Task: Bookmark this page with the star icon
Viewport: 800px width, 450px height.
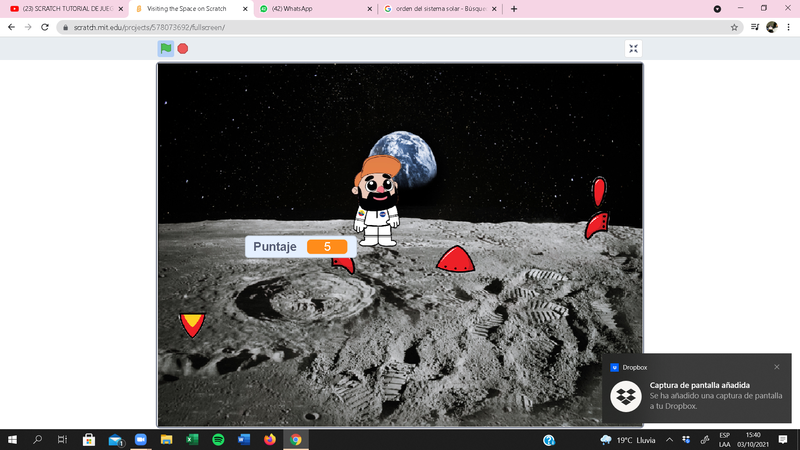Action: tap(735, 27)
